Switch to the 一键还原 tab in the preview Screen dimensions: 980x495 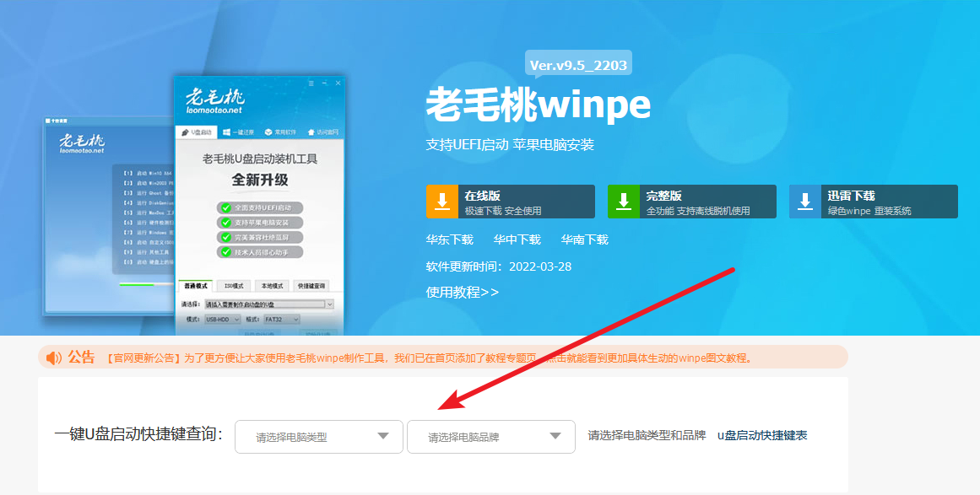(239, 132)
